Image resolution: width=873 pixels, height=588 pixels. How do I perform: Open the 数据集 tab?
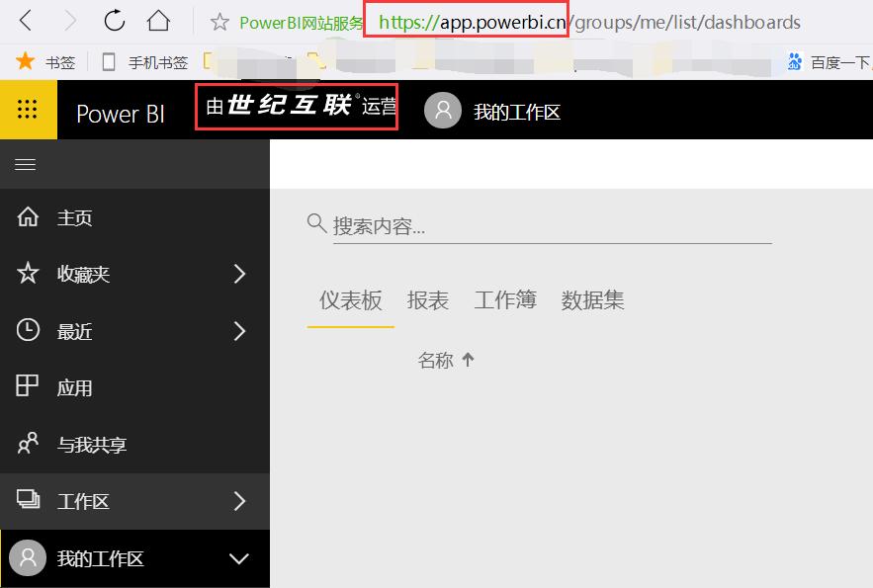(x=594, y=300)
